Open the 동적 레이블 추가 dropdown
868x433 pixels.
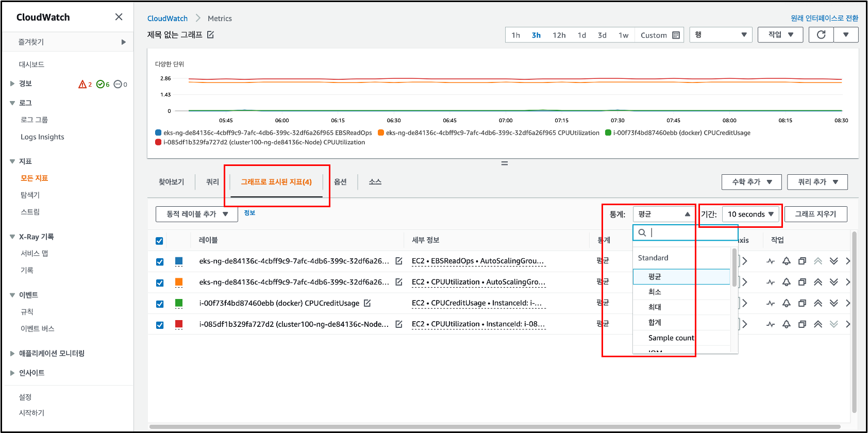(196, 214)
